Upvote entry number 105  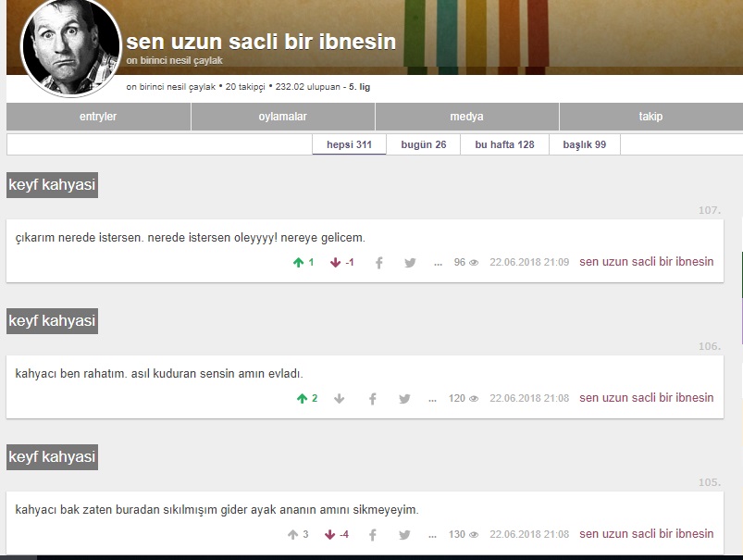tap(293, 535)
